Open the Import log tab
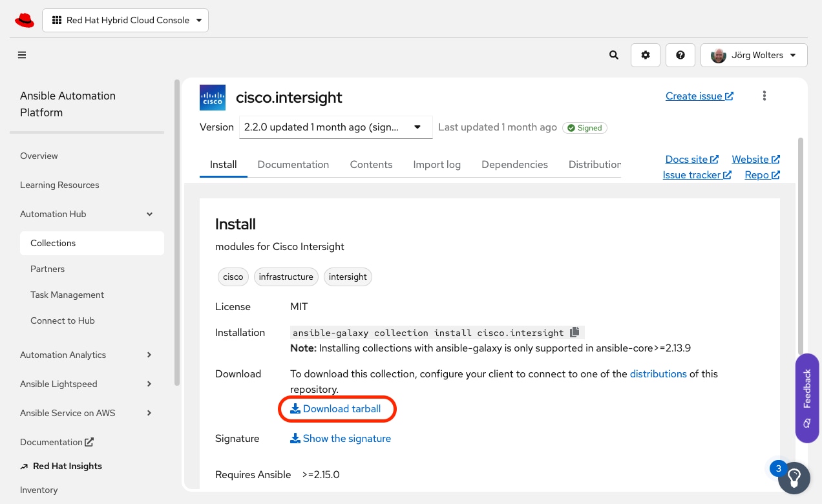The height and width of the screenshot is (504, 822). [437, 165]
